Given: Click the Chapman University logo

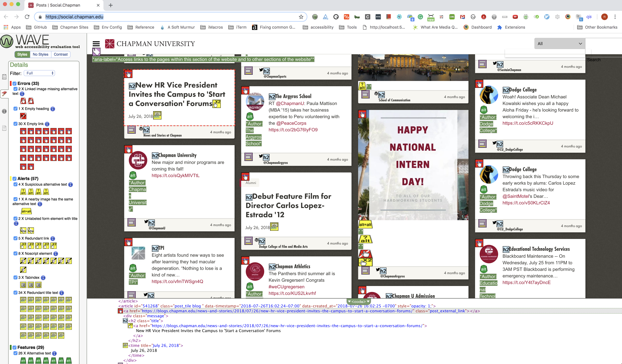Looking at the screenshot, I should coord(150,44).
